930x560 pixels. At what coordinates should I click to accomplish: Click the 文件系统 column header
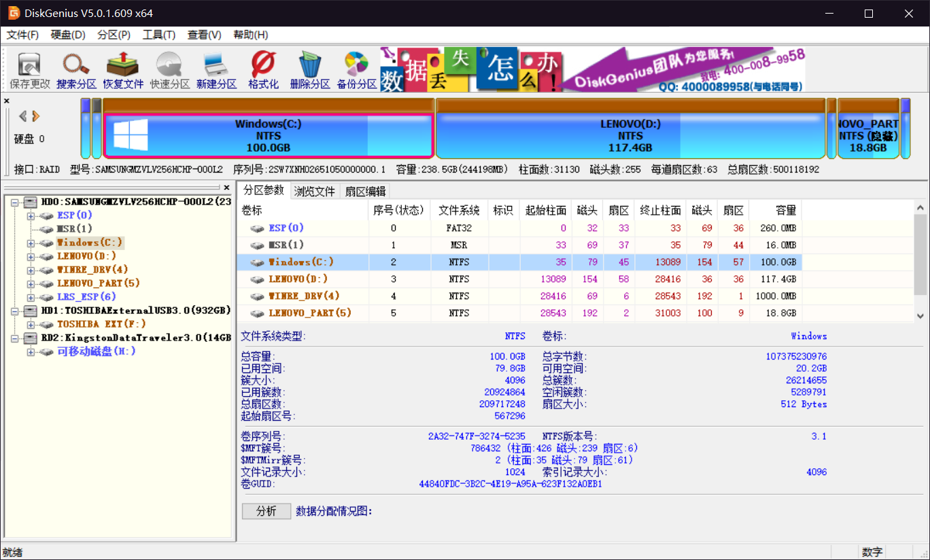(459, 211)
